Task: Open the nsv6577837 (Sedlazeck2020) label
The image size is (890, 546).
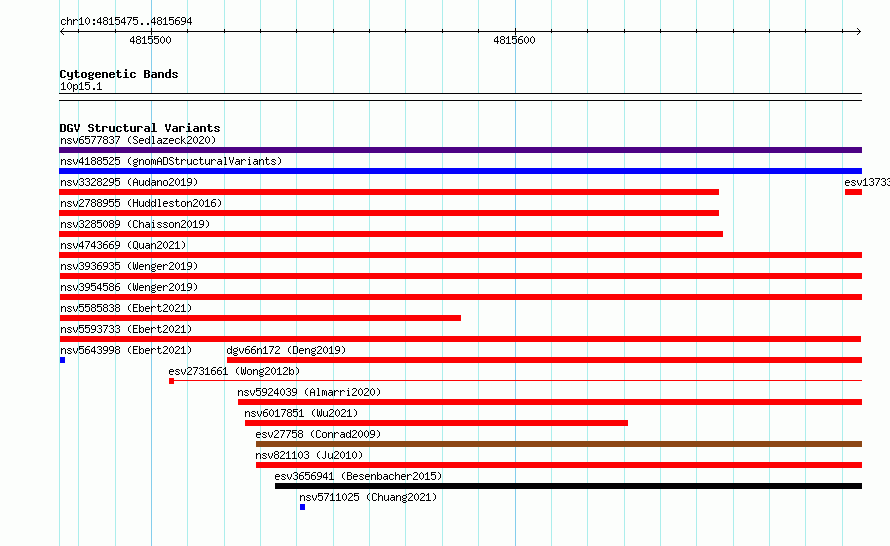Action: click(x=138, y=140)
